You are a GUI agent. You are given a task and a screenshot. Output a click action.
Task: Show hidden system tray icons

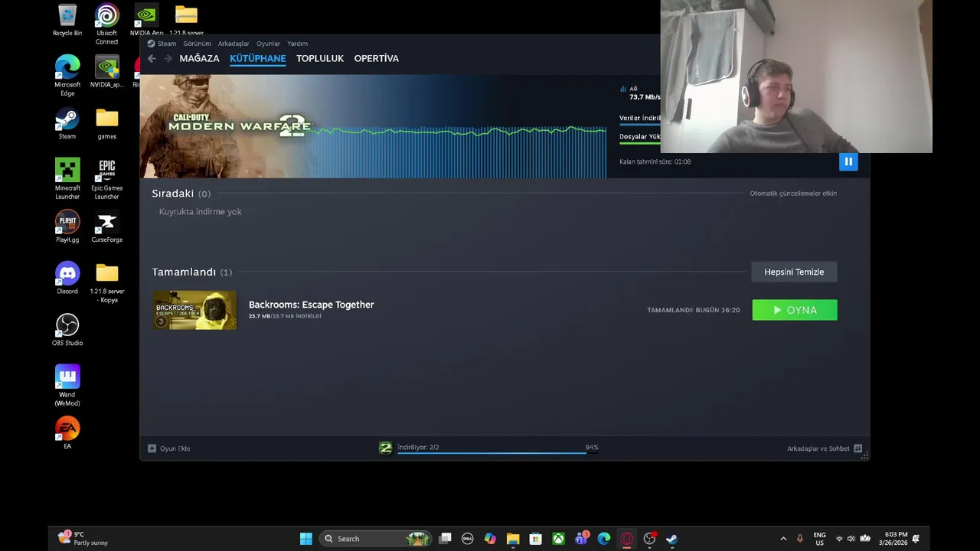coord(783,539)
